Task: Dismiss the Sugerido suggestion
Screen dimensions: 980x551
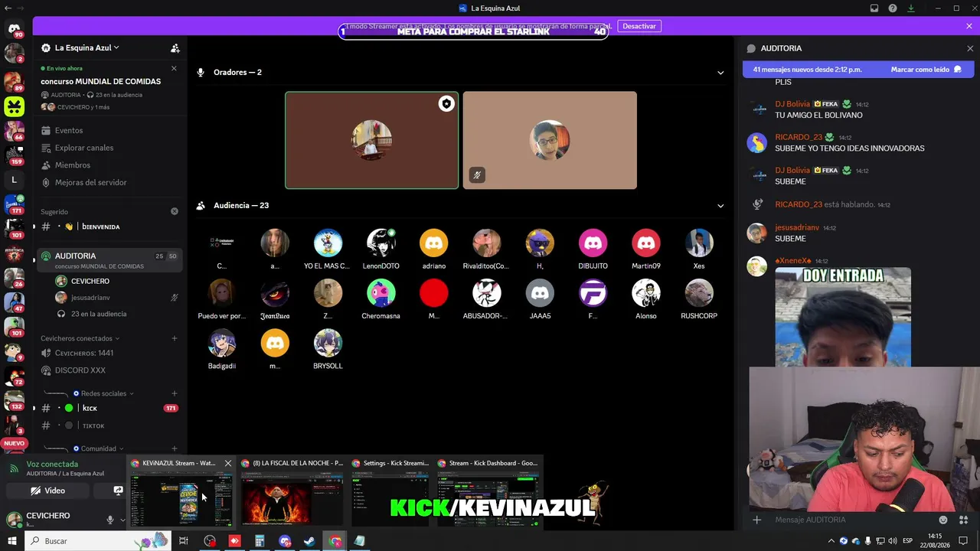Action: (175, 211)
